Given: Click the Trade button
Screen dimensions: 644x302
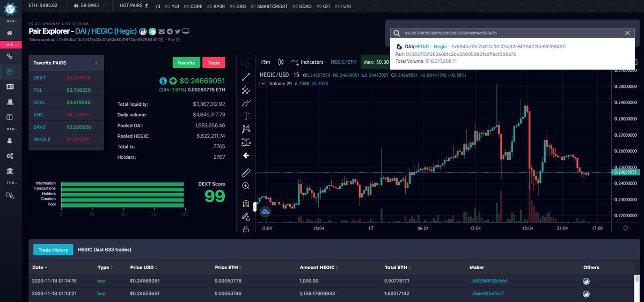Looking at the screenshot, I should click(214, 63).
